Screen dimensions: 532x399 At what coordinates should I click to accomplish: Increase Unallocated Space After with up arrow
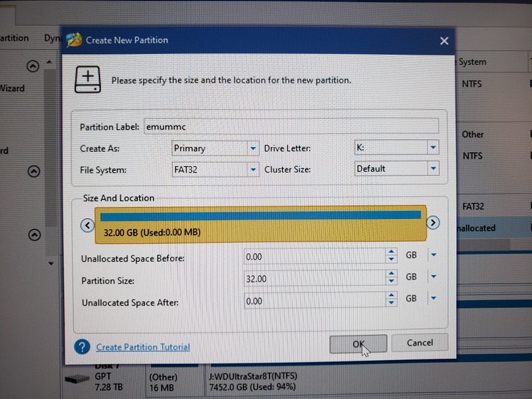(x=391, y=295)
